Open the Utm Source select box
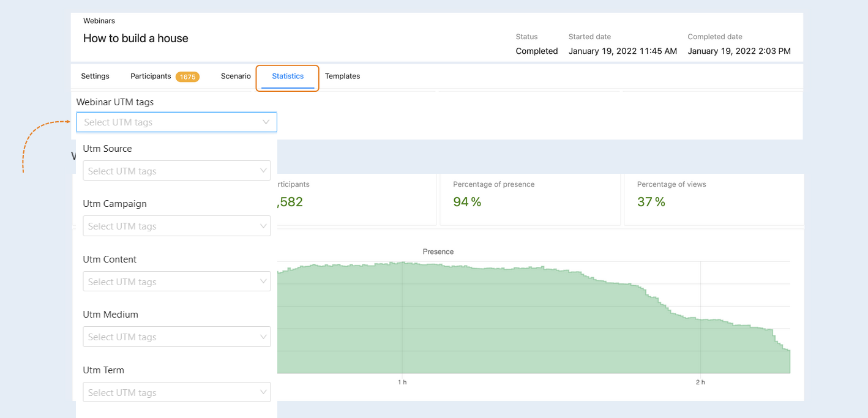Image resolution: width=868 pixels, height=418 pixels. pos(177,171)
